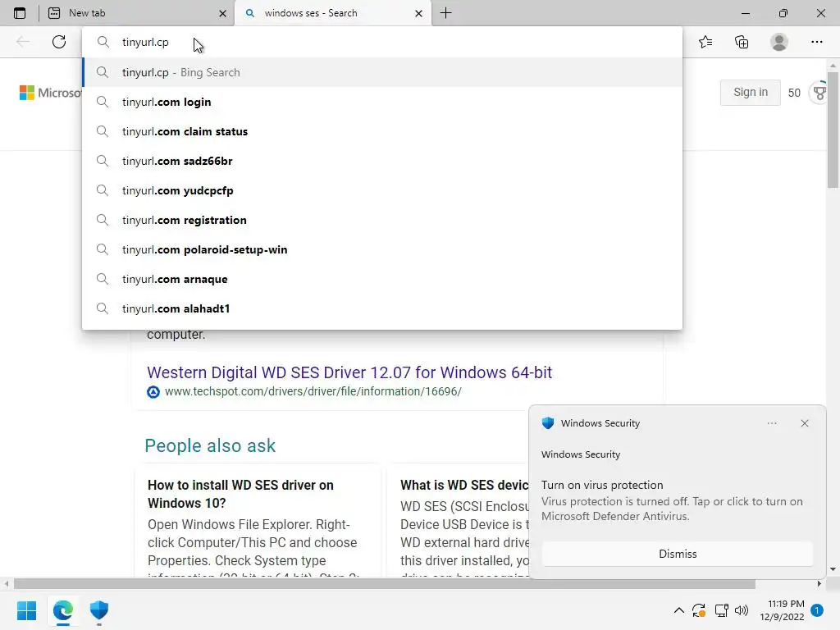Close the New tab tab
The image size is (840, 630).
[x=223, y=13]
